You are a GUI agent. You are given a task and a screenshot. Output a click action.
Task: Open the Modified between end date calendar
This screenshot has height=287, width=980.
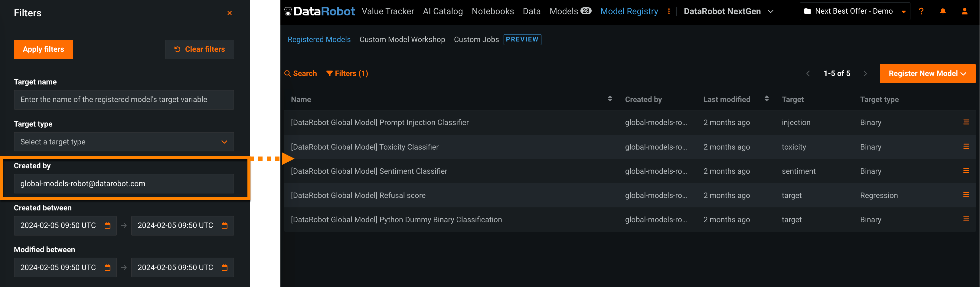(x=225, y=268)
